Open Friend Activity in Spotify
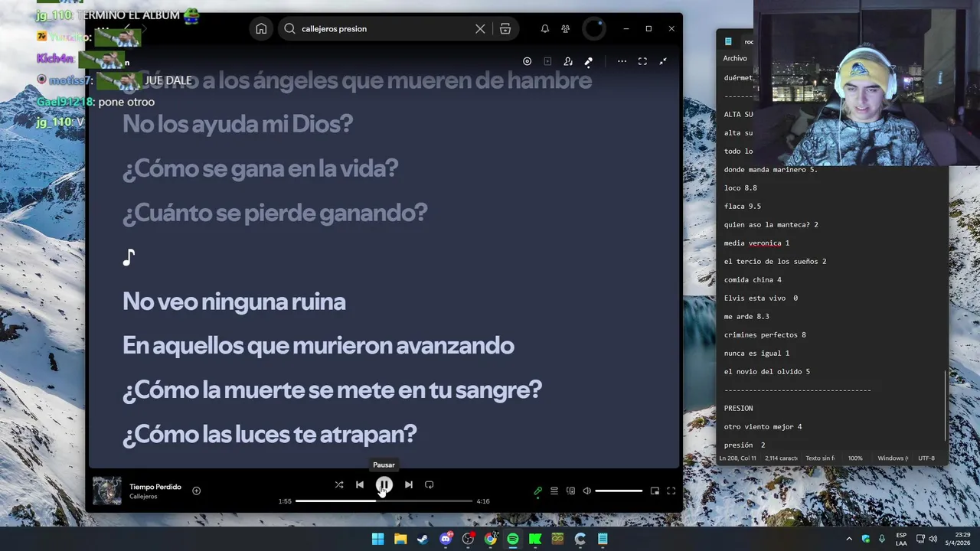Image resolution: width=980 pixels, height=551 pixels. (566, 28)
